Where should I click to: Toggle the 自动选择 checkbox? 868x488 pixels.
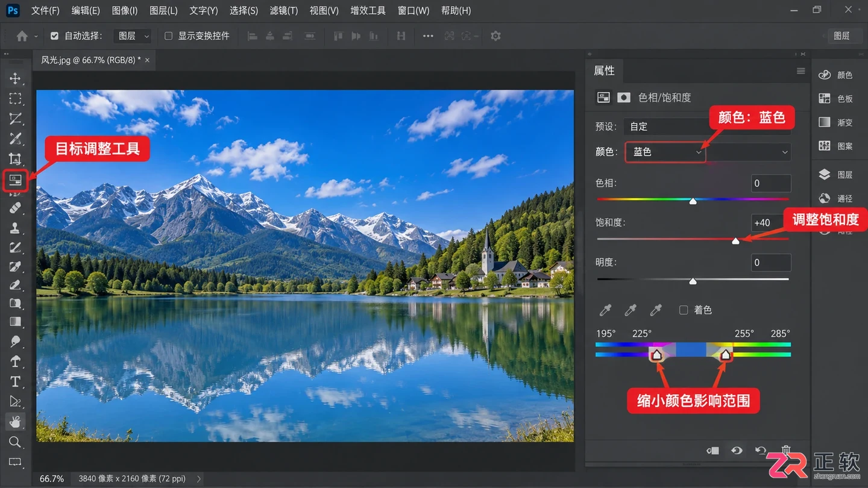point(55,36)
